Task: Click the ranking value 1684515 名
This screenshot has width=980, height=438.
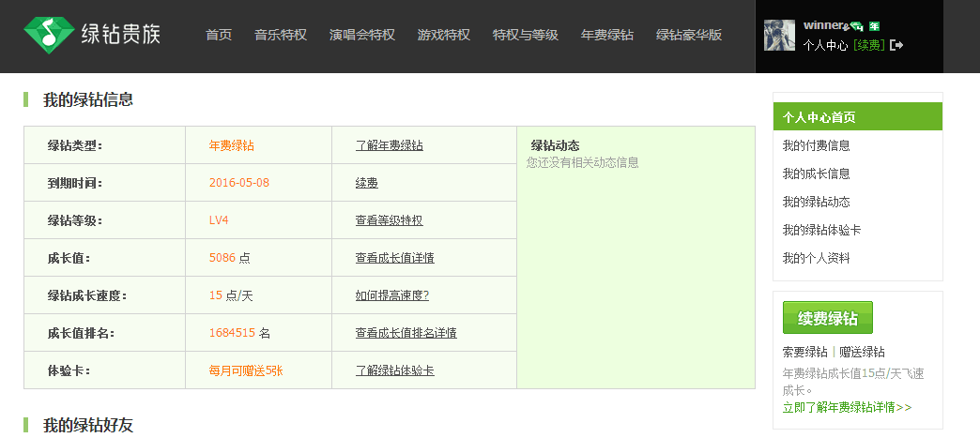Action: click(239, 333)
